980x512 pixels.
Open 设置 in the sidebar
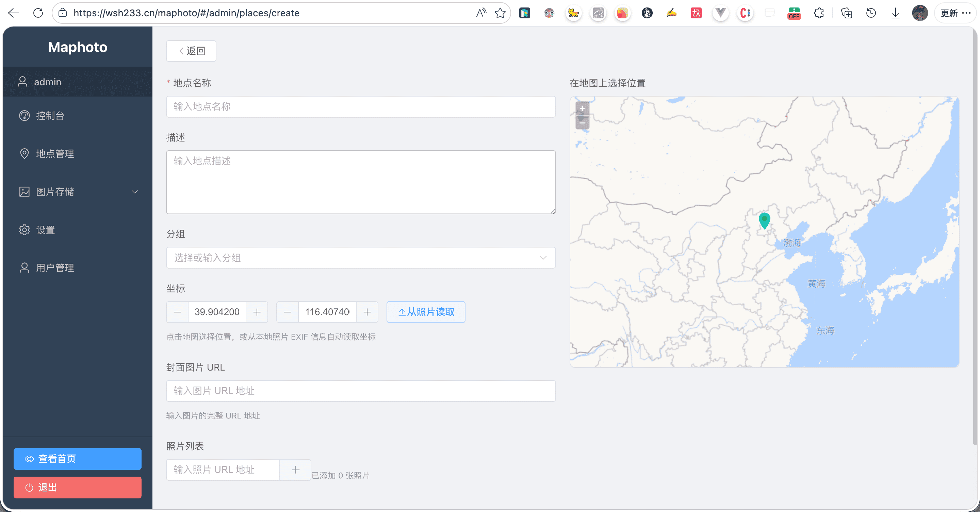[45, 230]
